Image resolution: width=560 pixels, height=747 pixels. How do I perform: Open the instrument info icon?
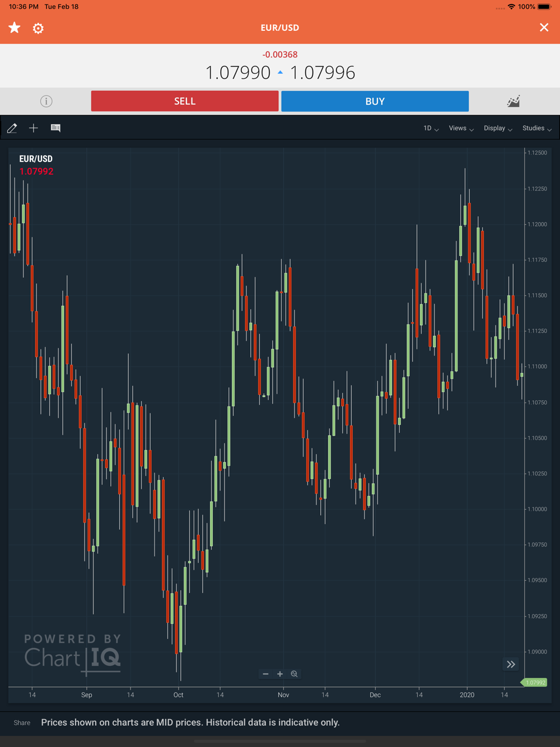pyautogui.click(x=46, y=101)
